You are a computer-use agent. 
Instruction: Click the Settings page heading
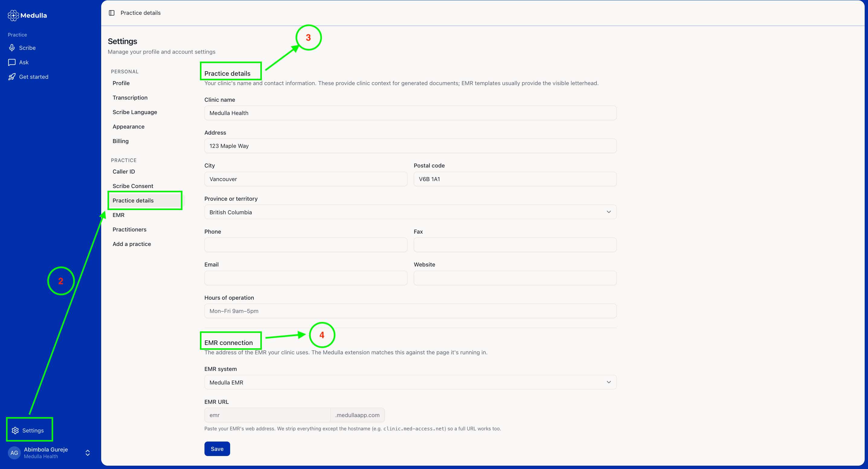(122, 41)
